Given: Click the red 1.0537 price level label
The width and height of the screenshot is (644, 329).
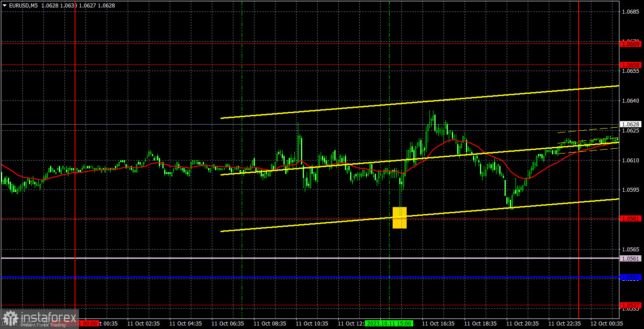Looking at the screenshot, I should (631, 305).
